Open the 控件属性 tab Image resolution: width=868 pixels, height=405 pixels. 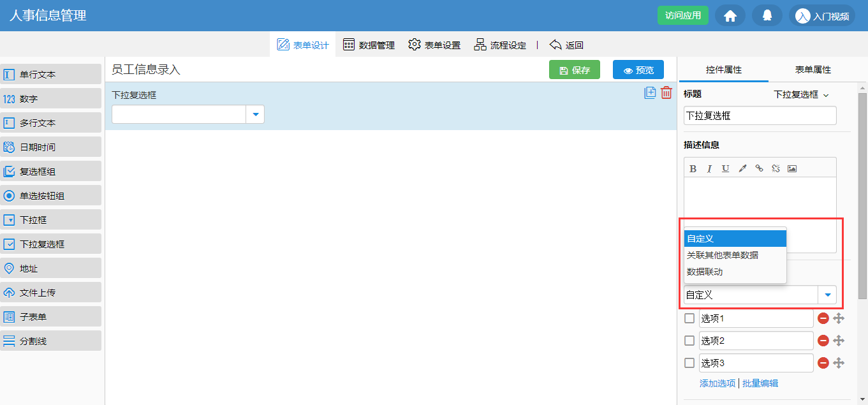(x=724, y=70)
